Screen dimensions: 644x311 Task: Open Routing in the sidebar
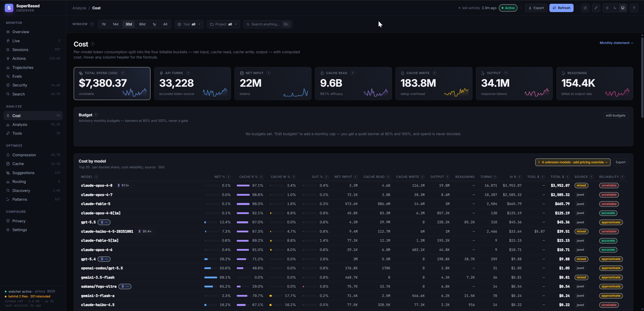(x=33, y=181)
